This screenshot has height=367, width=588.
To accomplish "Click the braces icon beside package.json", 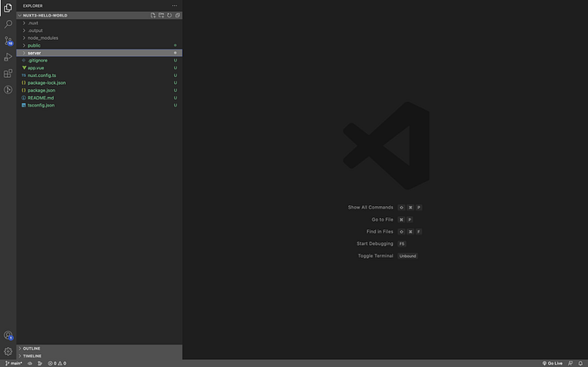I will tap(24, 90).
